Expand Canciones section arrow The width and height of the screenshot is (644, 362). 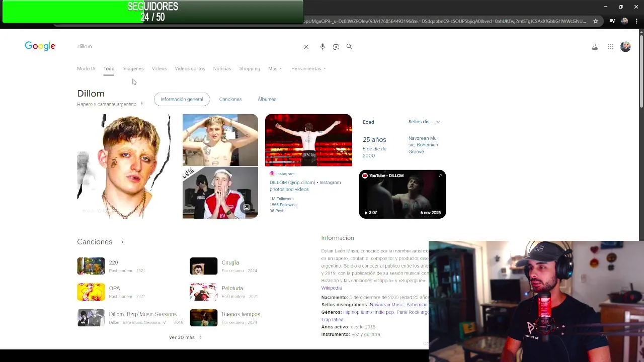(x=122, y=242)
